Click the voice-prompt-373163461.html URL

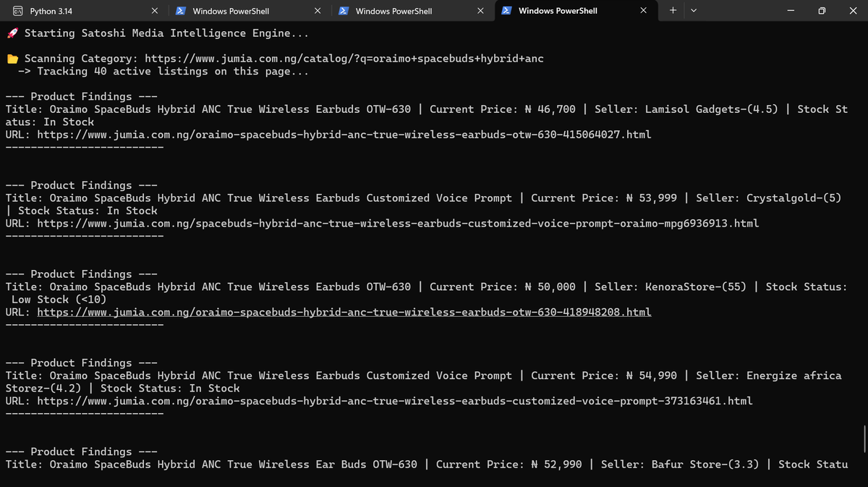pyautogui.click(x=394, y=401)
